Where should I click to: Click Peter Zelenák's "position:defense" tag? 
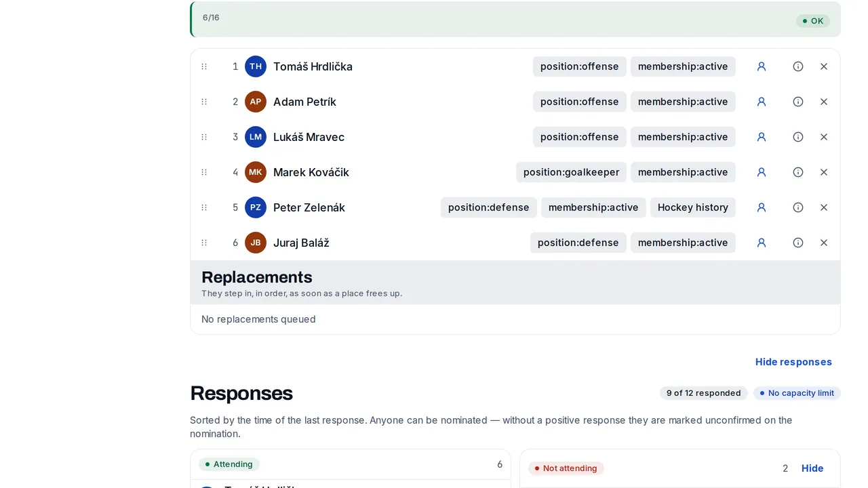click(489, 207)
